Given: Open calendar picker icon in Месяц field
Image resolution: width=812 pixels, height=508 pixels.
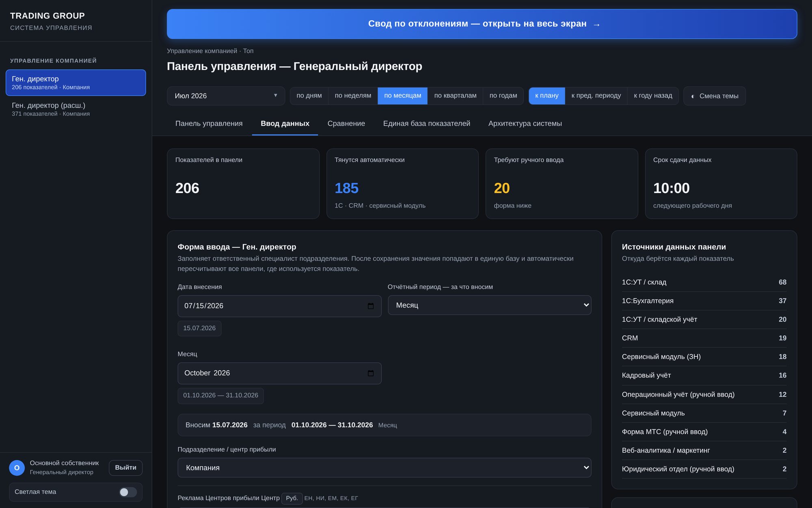Looking at the screenshot, I should click(x=371, y=373).
